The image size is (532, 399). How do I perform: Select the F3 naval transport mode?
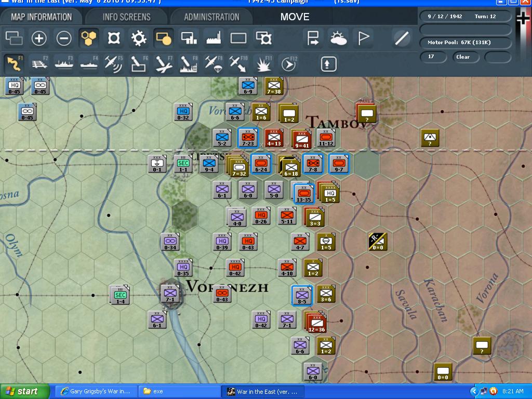tap(64, 64)
